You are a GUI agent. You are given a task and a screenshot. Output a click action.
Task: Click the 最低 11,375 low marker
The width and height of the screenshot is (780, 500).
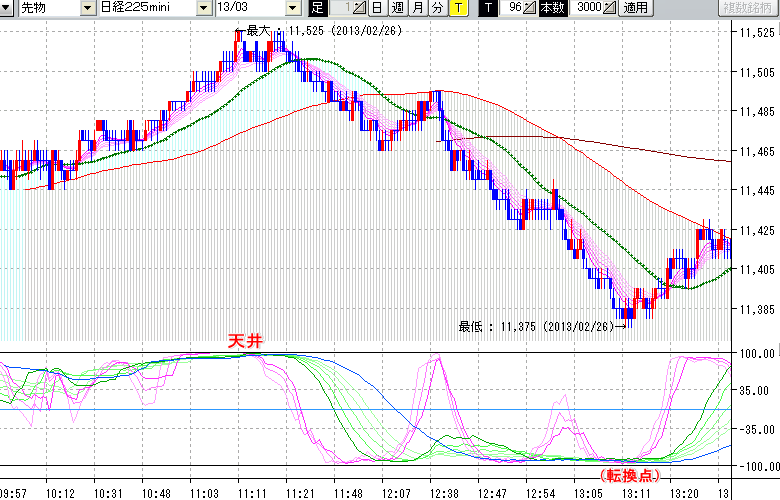540,325
